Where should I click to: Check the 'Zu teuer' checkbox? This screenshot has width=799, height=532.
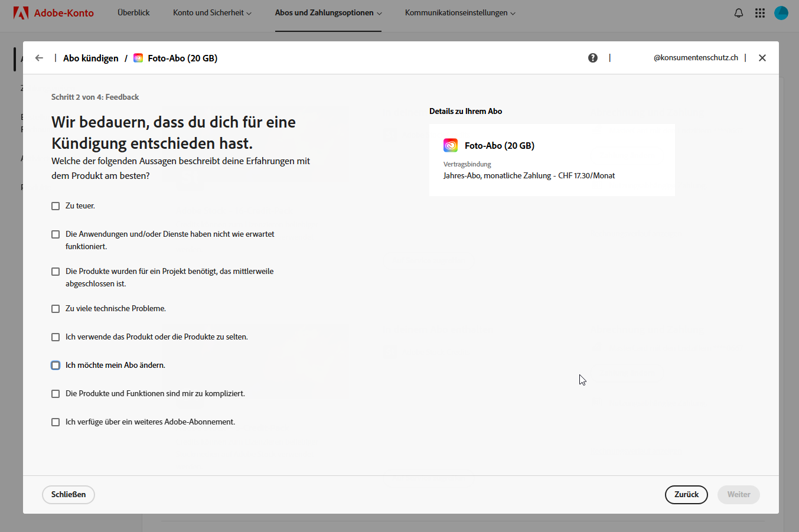pyautogui.click(x=56, y=206)
